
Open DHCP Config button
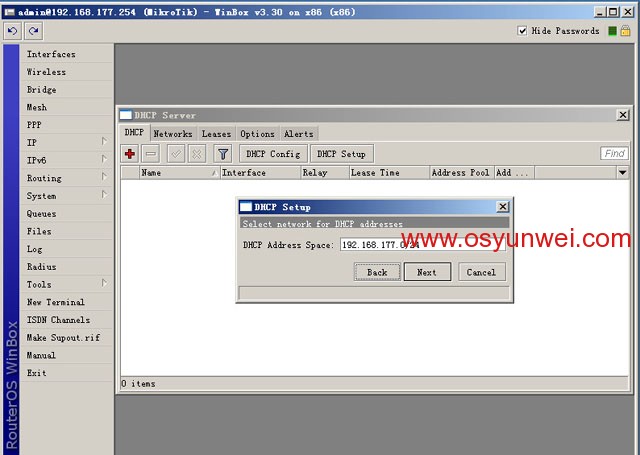tap(273, 154)
